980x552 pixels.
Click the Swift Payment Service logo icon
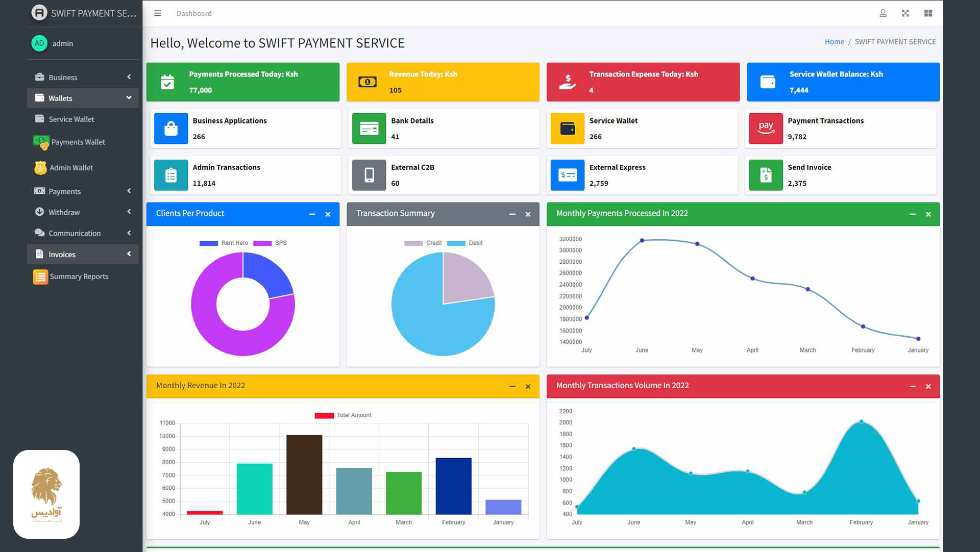tap(39, 13)
